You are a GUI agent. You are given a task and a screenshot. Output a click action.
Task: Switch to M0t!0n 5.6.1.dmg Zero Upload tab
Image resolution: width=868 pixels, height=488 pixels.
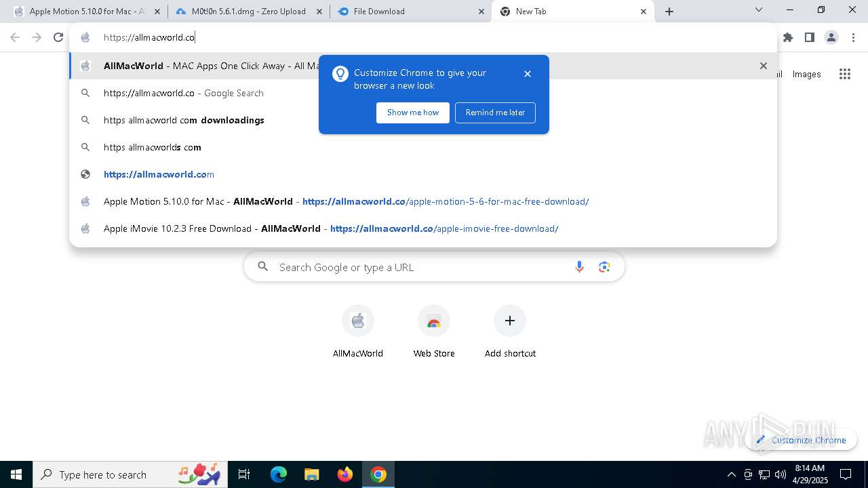tap(248, 12)
